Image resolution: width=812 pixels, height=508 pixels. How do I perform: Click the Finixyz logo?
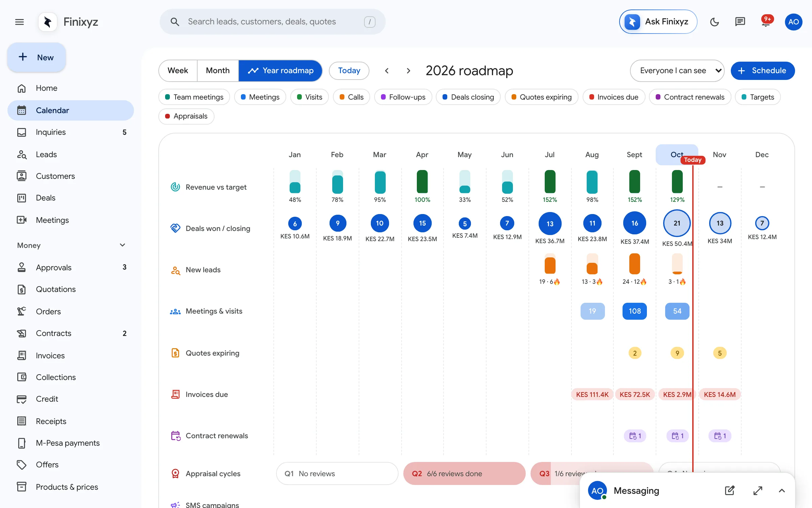pos(47,22)
